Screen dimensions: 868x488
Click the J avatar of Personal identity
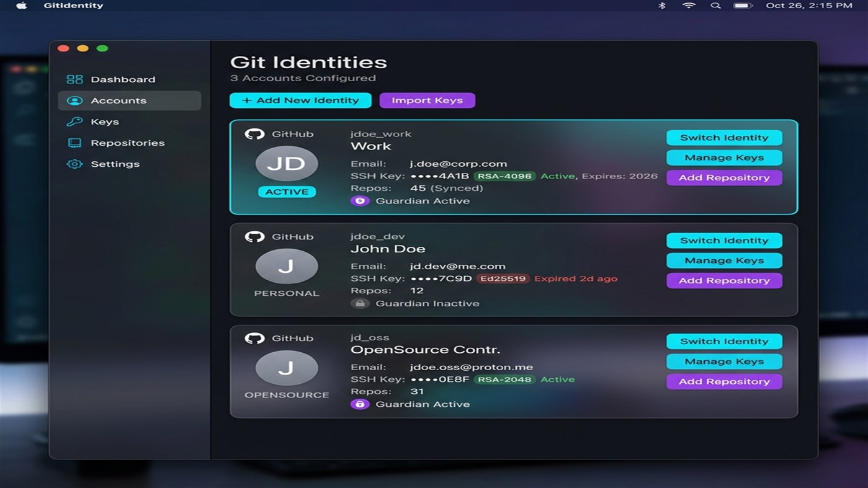(287, 266)
